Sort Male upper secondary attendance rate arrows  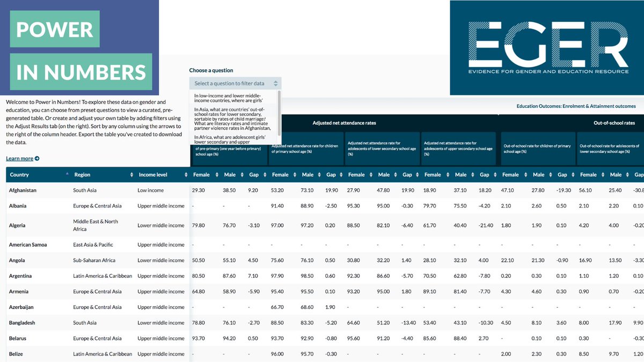click(473, 175)
